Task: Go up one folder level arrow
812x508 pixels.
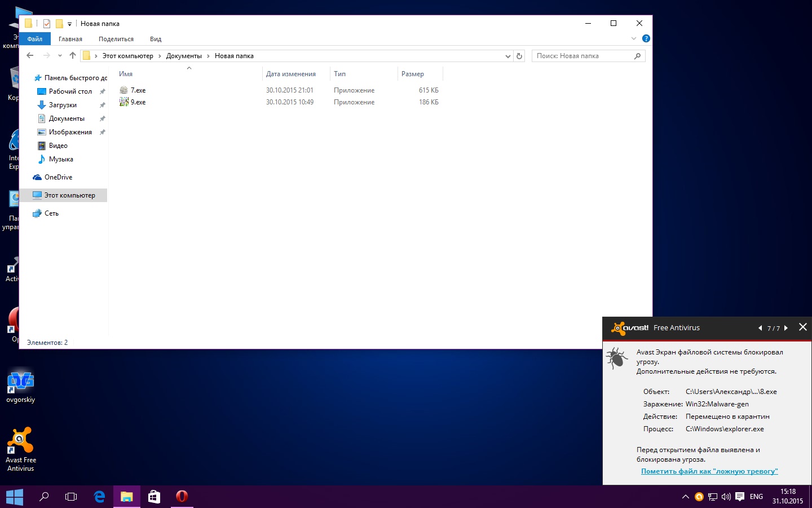Action: pyautogui.click(x=73, y=55)
